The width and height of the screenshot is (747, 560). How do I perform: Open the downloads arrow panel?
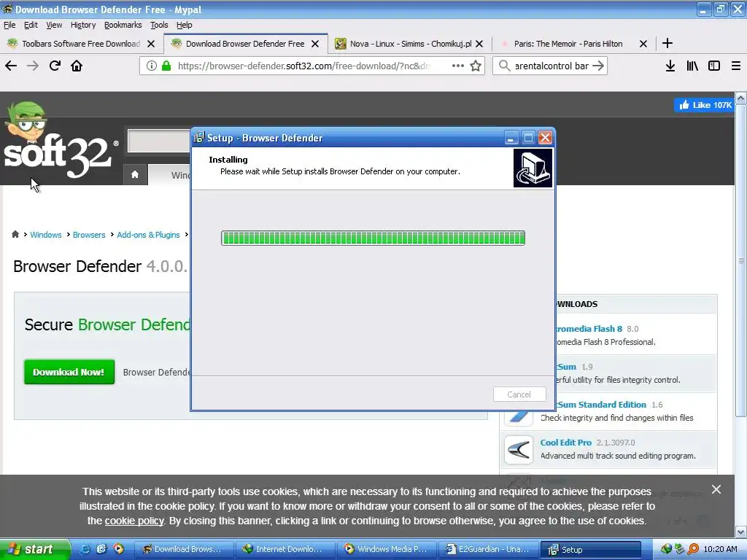(670, 66)
